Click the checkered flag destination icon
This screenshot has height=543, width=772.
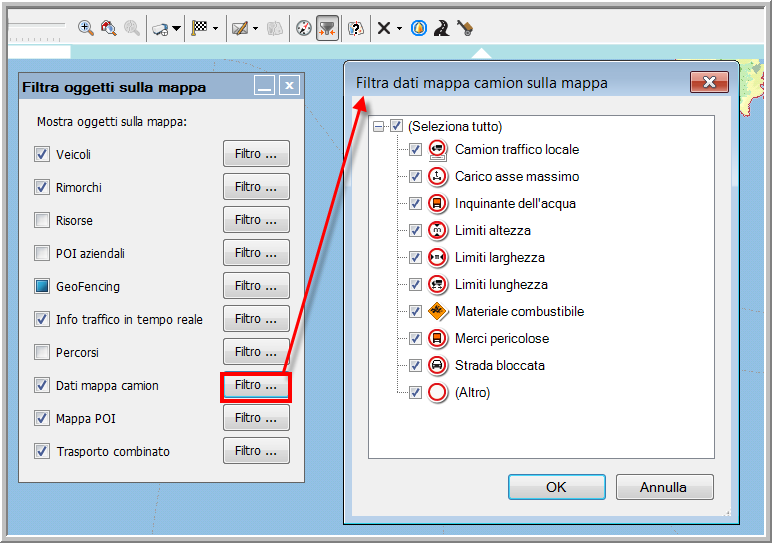[x=199, y=28]
